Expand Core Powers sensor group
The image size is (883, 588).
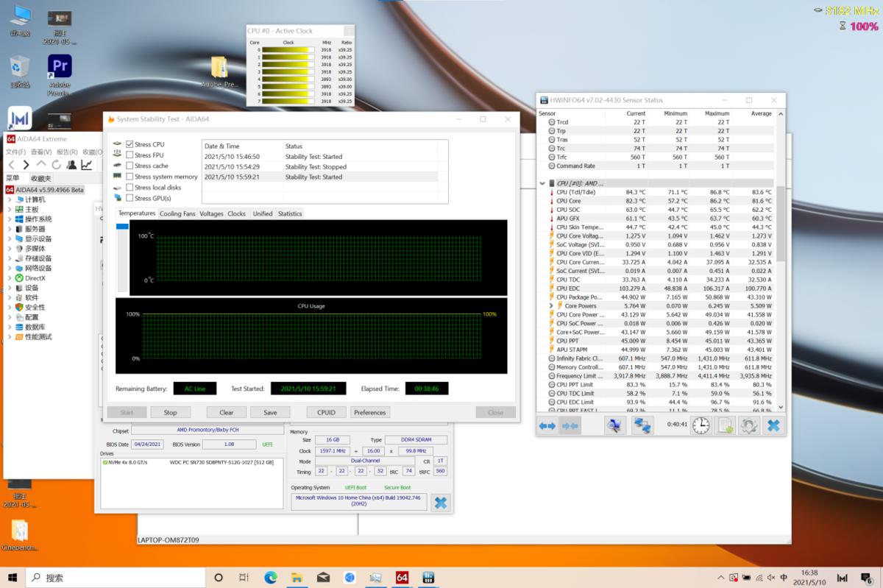(x=550, y=305)
